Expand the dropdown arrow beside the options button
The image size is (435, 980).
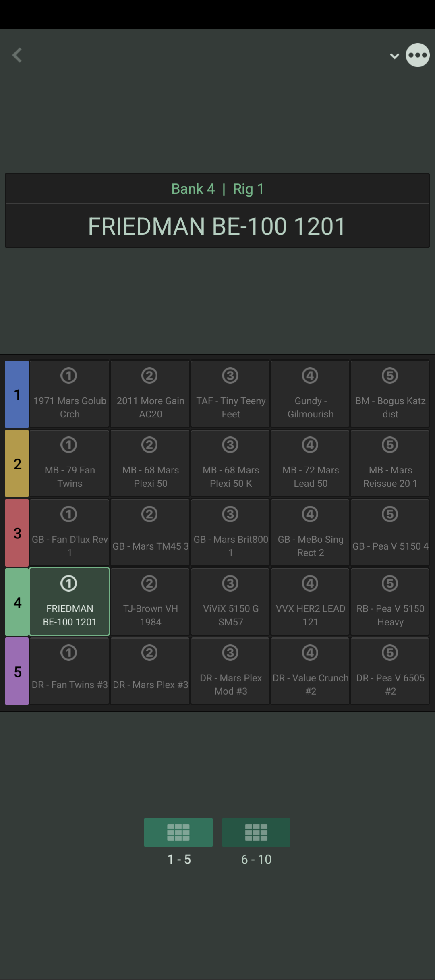click(394, 56)
